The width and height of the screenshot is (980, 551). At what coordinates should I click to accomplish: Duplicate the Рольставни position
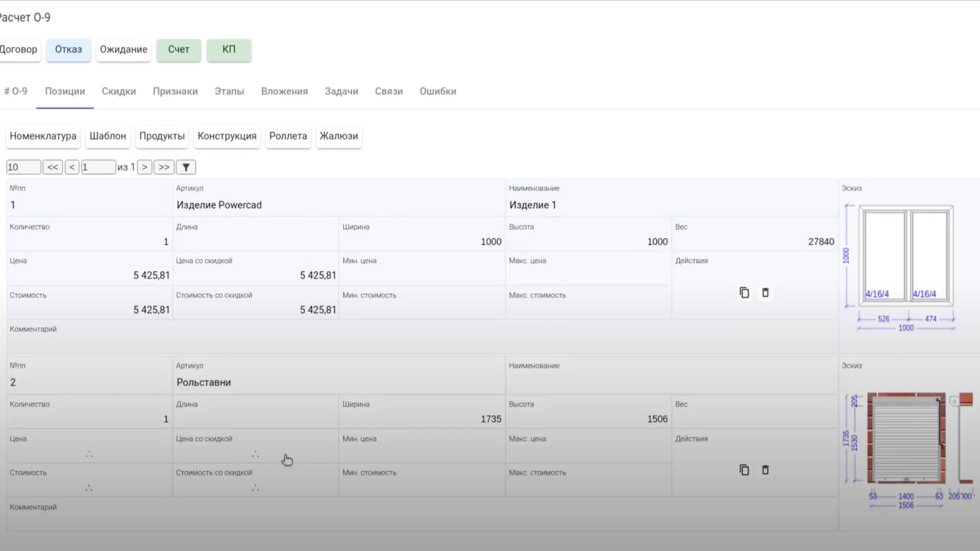[744, 470]
